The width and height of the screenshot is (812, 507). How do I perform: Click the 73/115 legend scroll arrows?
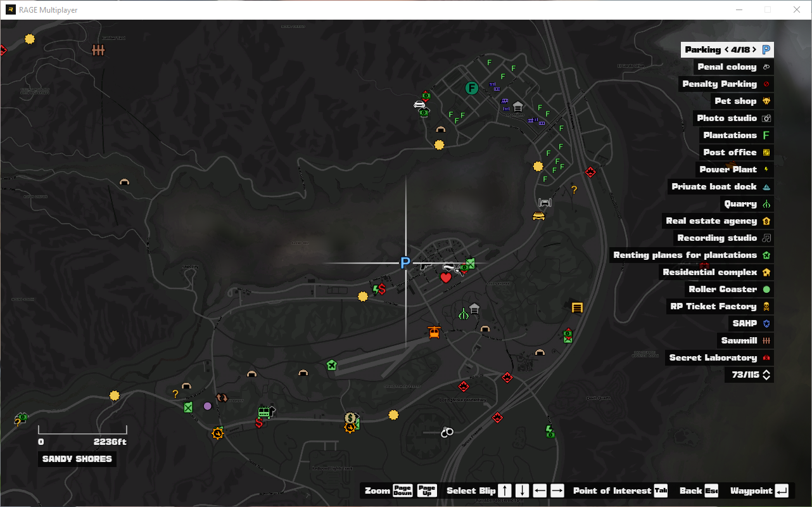click(x=766, y=375)
